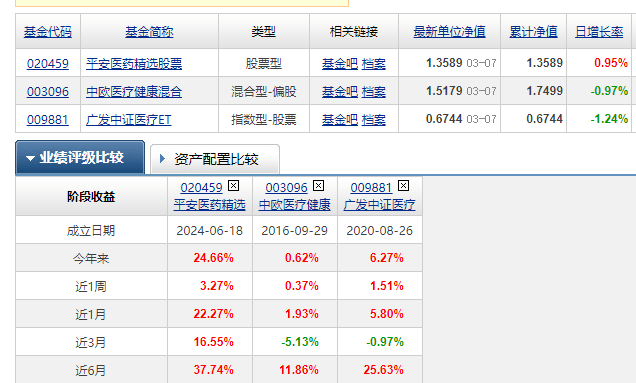The image size is (636, 383).
Task: Open fund code 020459 in top table
Action: coord(48,64)
